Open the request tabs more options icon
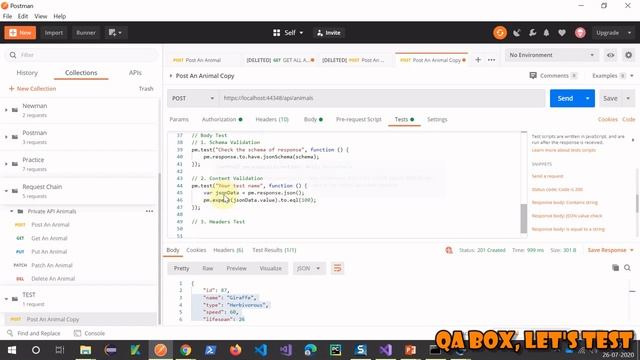Screen dimensions: 640x360 [x=491, y=60]
